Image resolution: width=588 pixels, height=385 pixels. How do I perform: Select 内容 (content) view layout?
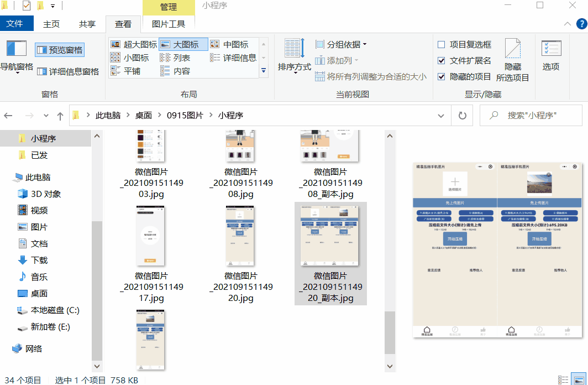[x=181, y=70]
